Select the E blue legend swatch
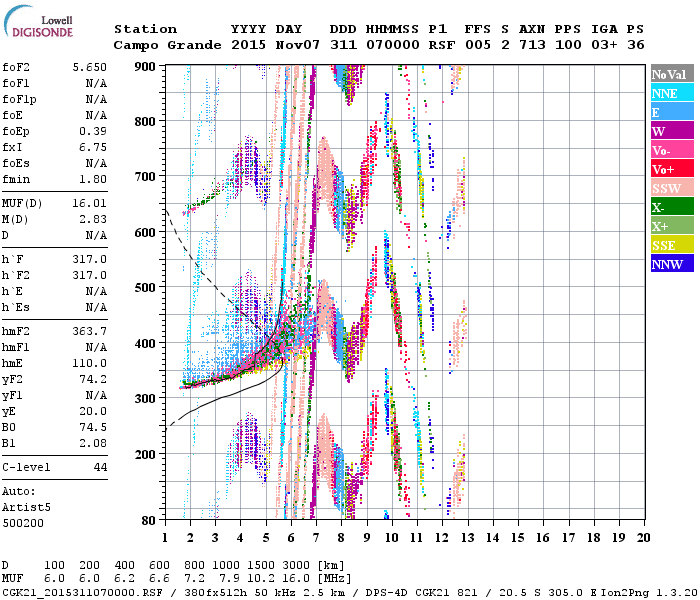This screenshot has width=700, height=600. point(672,112)
